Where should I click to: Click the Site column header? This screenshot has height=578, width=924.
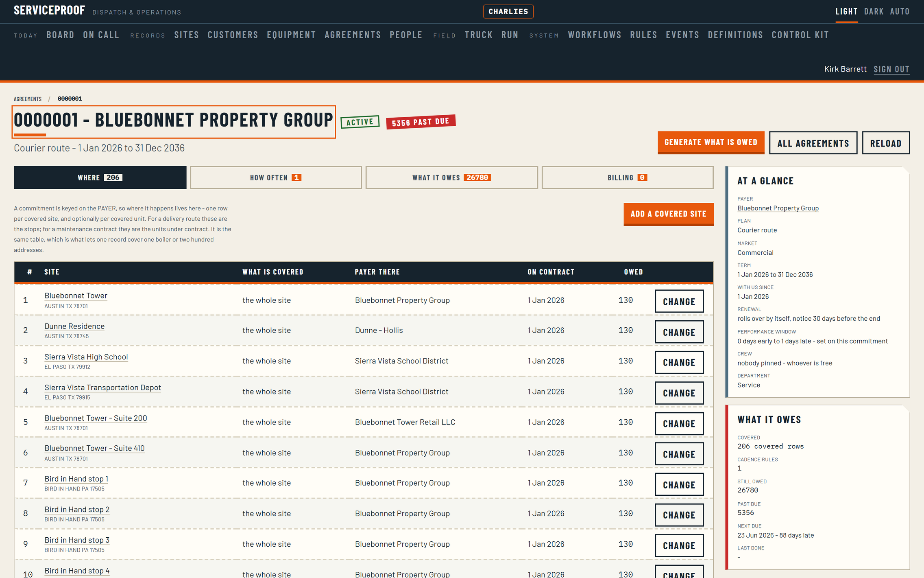pyautogui.click(x=52, y=272)
